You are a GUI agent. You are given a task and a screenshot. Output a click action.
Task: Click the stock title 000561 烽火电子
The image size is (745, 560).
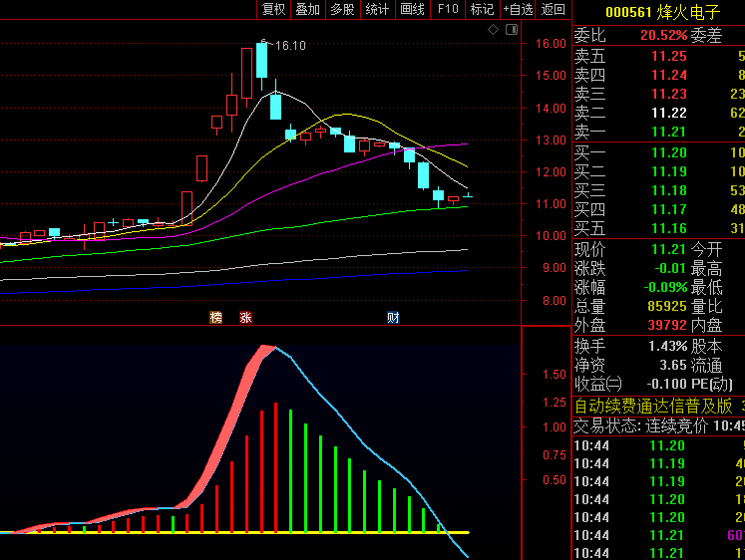tap(663, 13)
